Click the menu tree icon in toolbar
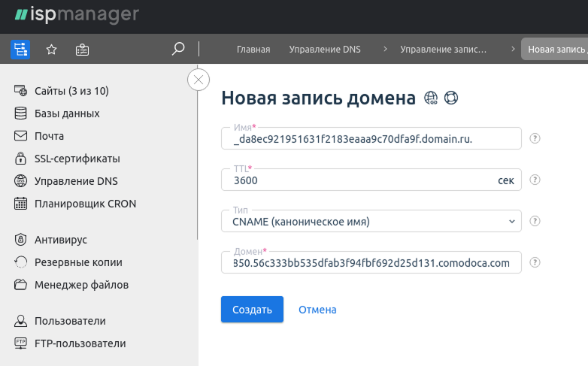The width and height of the screenshot is (588, 366). 20,50
